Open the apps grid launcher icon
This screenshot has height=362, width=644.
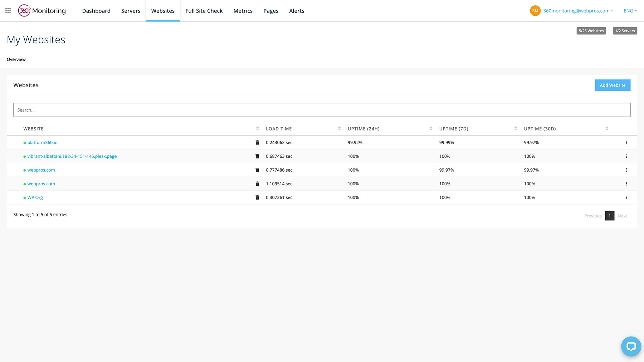(x=8, y=11)
